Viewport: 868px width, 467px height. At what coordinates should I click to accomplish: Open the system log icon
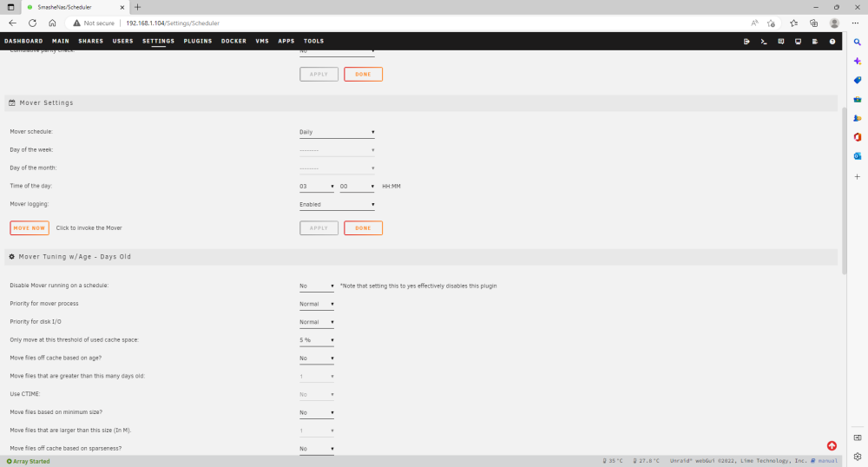point(815,42)
